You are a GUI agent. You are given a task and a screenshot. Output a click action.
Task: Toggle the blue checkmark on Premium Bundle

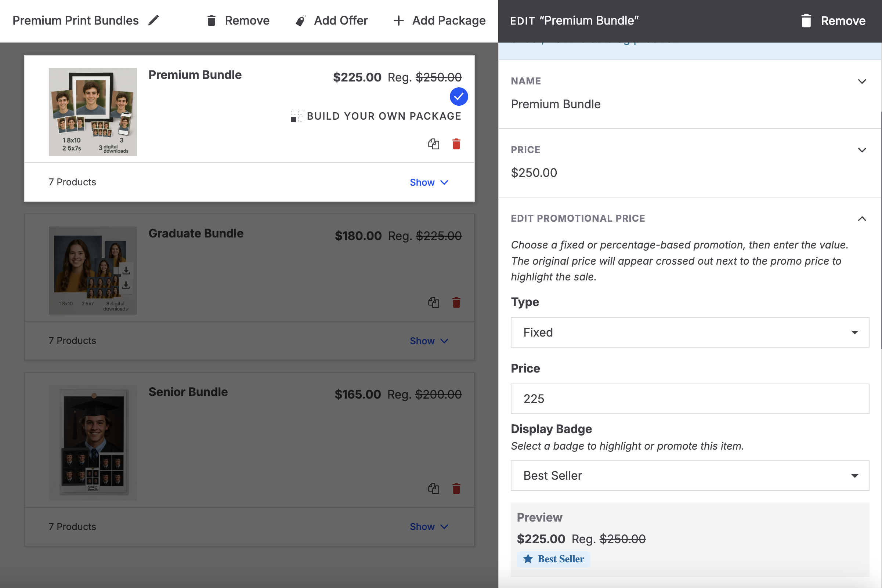[x=459, y=97]
